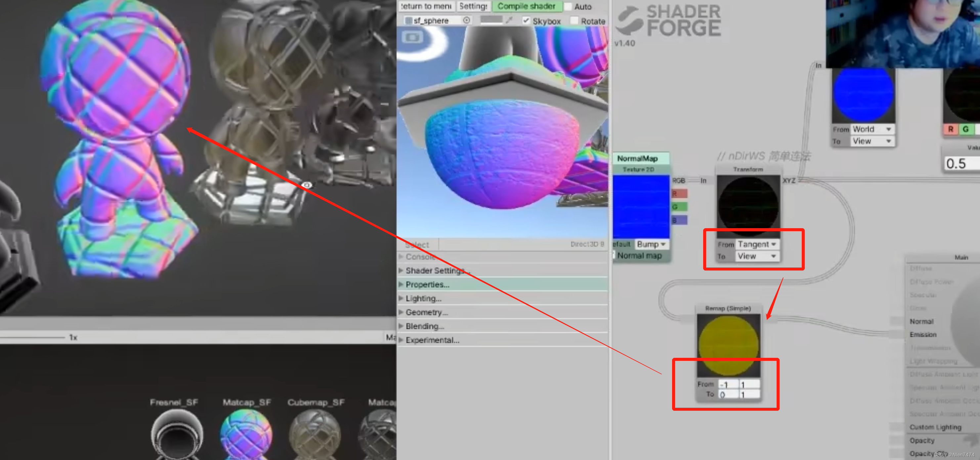Open the To View dropdown on Transform node
Viewport: 980px width, 460px height.
pyautogui.click(x=757, y=256)
